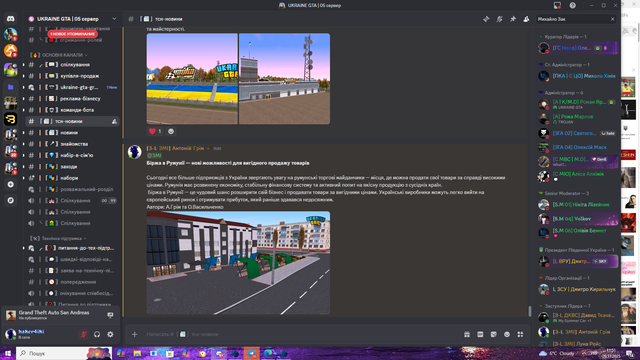This screenshot has height=360, width=640.
Task: Click invite icon on тсн-новини channel row
Action: pos(114,121)
